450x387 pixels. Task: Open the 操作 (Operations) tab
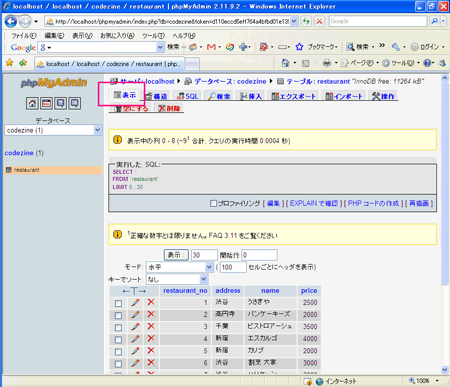click(383, 96)
